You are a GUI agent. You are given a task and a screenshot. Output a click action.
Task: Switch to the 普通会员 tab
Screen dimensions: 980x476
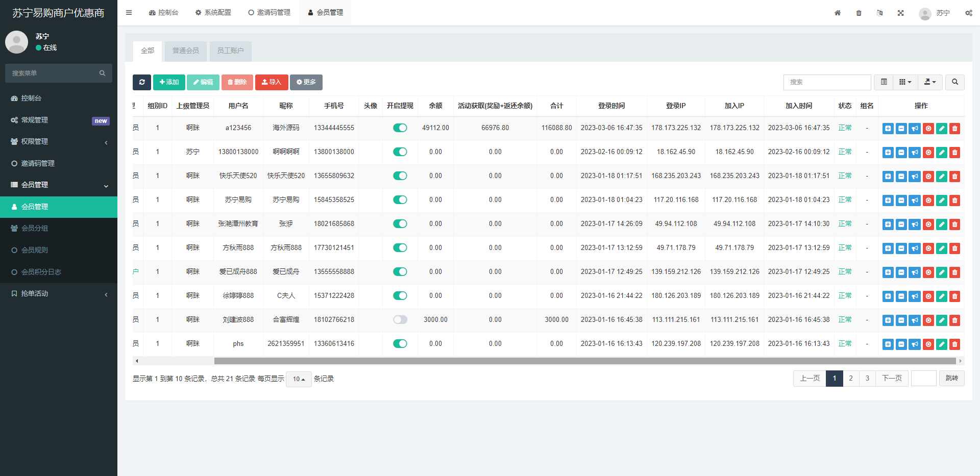(185, 51)
